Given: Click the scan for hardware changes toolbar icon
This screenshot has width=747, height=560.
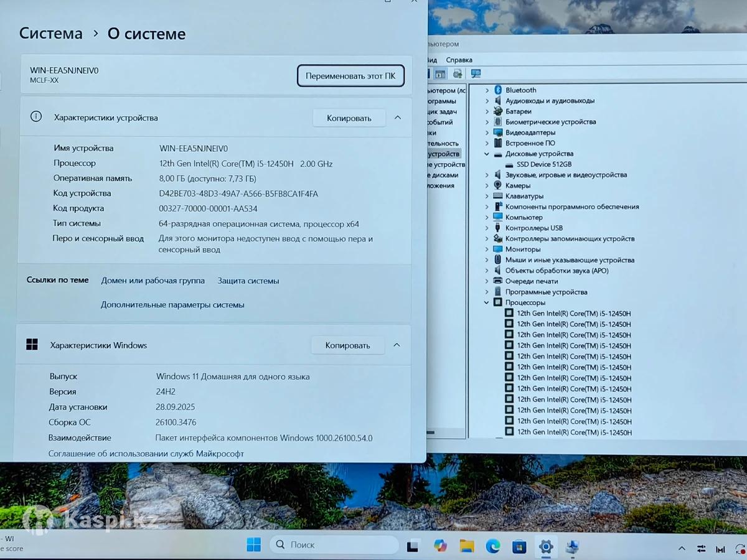Looking at the screenshot, I should coord(476,73).
